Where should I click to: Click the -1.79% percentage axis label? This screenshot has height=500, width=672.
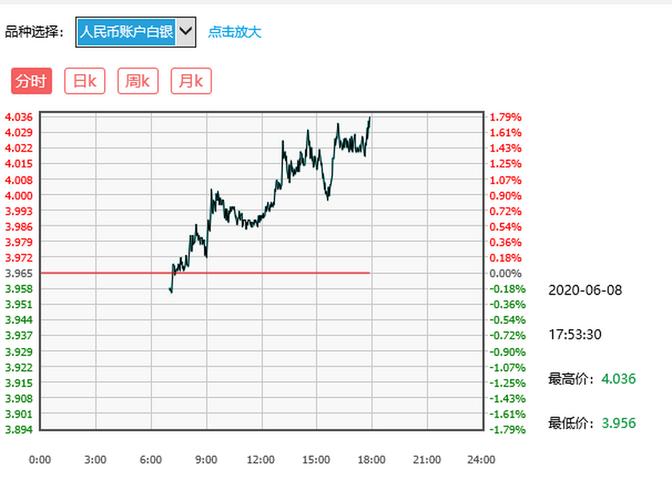point(507,430)
